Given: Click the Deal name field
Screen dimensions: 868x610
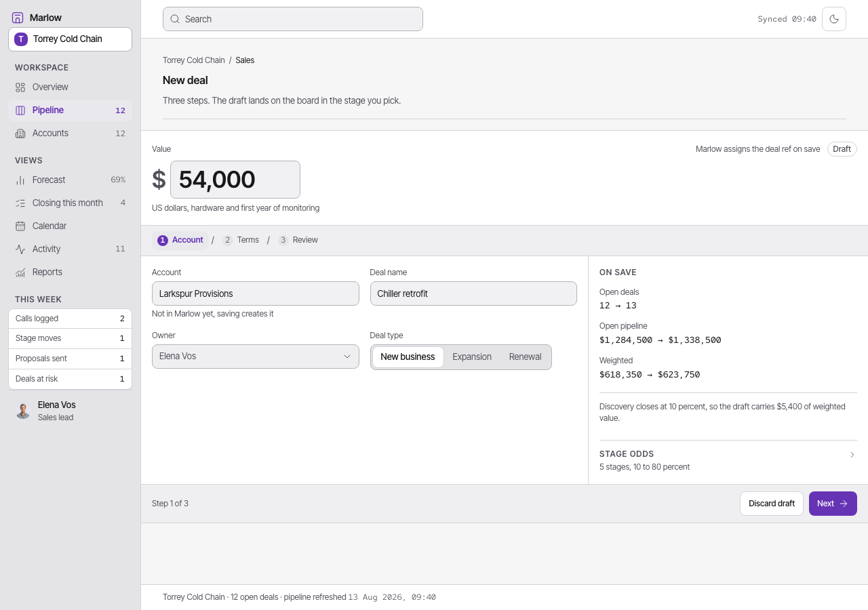Looking at the screenshot, I should [x=473, y=293].
